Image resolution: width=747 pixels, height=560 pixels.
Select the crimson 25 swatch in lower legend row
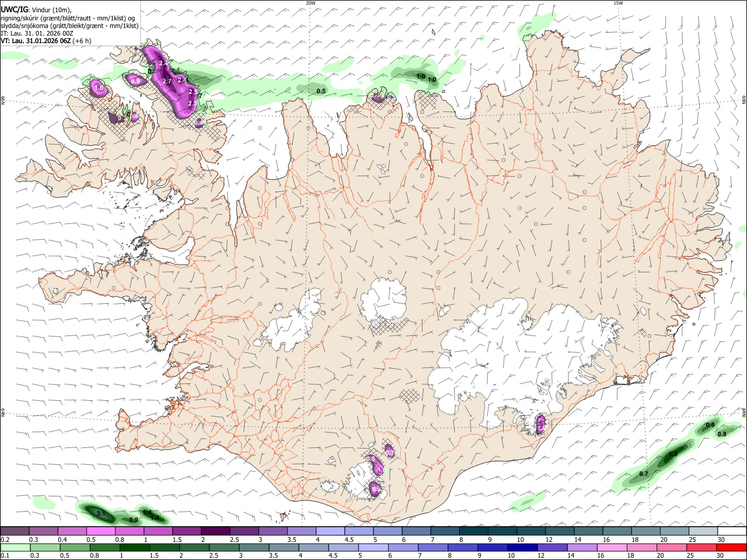click(x=702, y=548)
